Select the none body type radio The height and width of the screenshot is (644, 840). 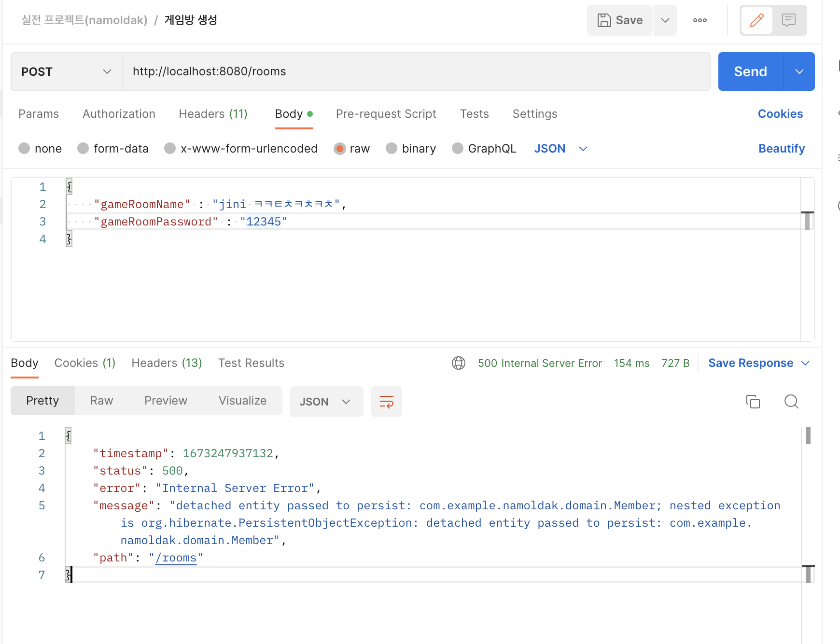tap(24, 148)
